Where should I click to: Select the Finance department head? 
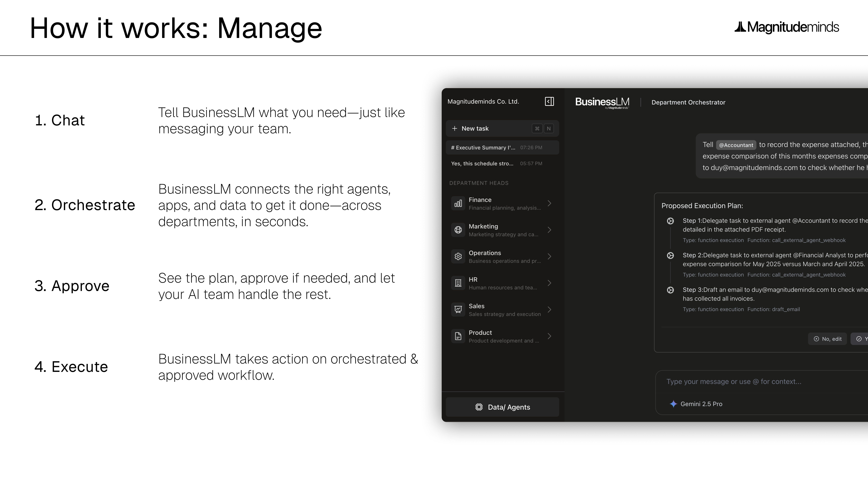coord(502,203)
